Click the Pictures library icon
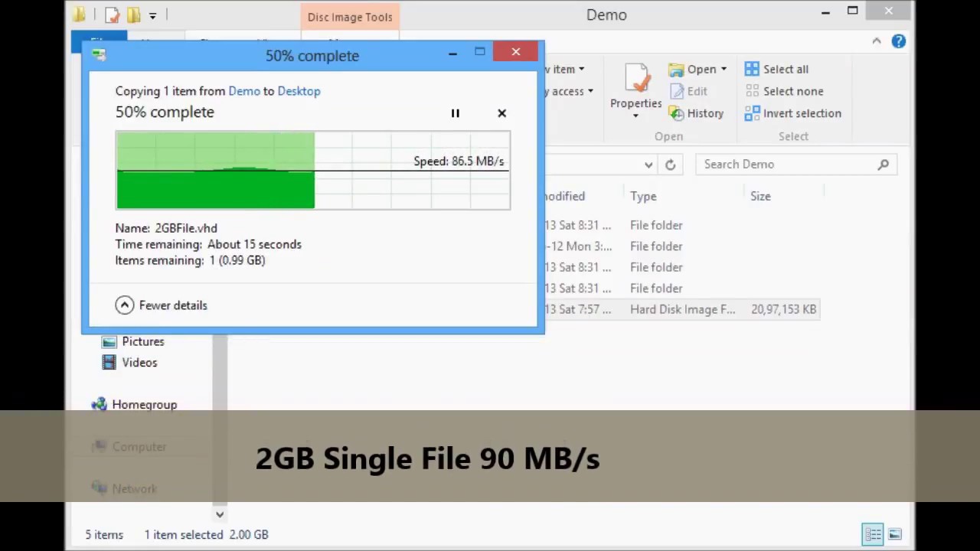980x551 pixels. (x=109, y=341)
